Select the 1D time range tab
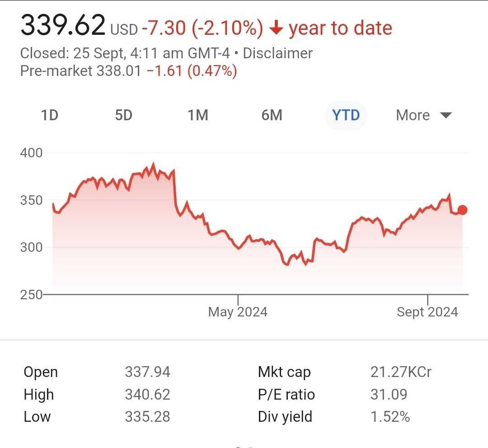This screenshot has height=448, width=488. 50,115
